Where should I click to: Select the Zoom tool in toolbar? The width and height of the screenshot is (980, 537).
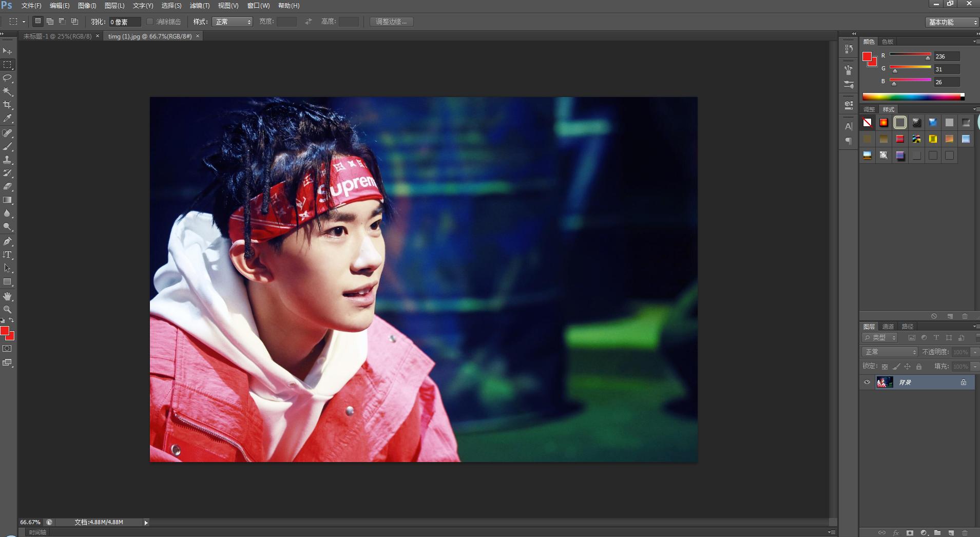7,310
